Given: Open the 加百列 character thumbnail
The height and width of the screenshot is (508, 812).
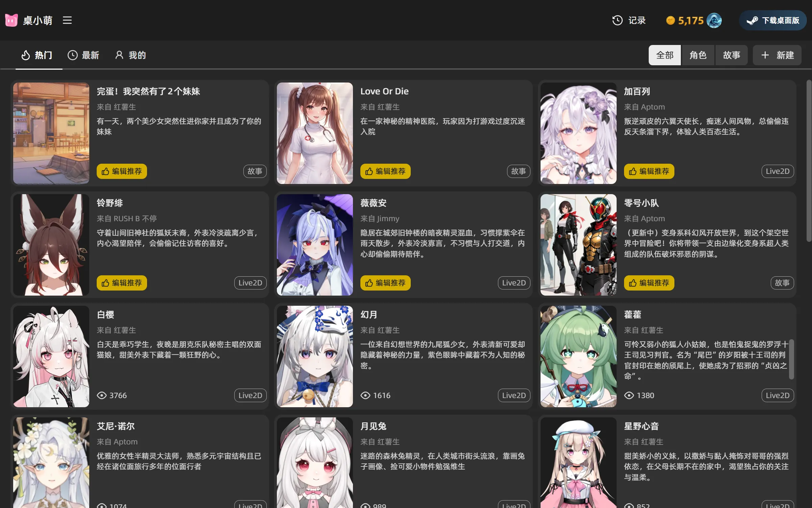Looking at the screenshot, I should click(578, 133).
